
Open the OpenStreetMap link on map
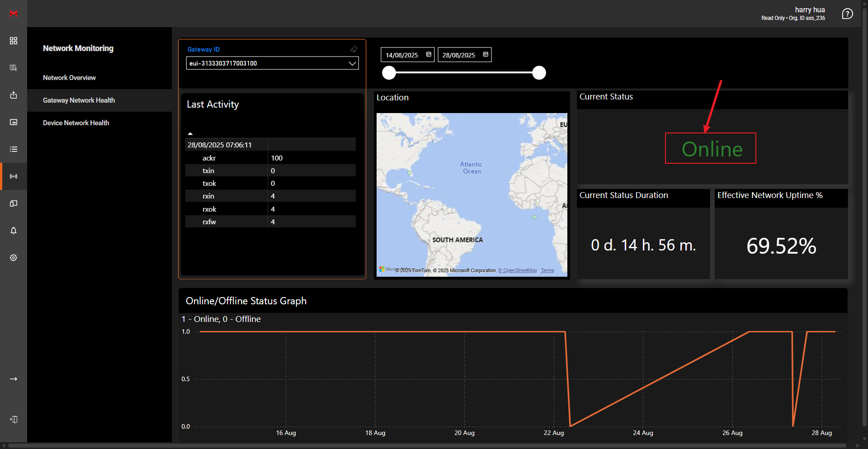[x=518, y=271]
